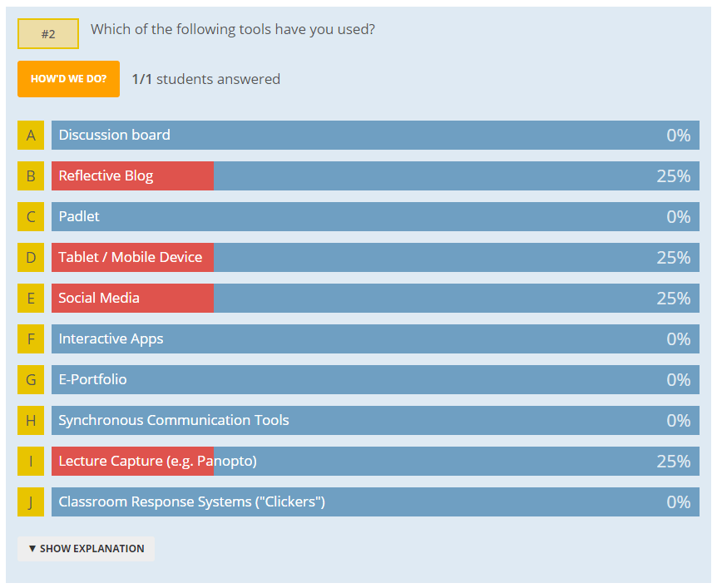Click the letter A badge for Discussion board
The image size is (717, 588).
coord(32,135)
